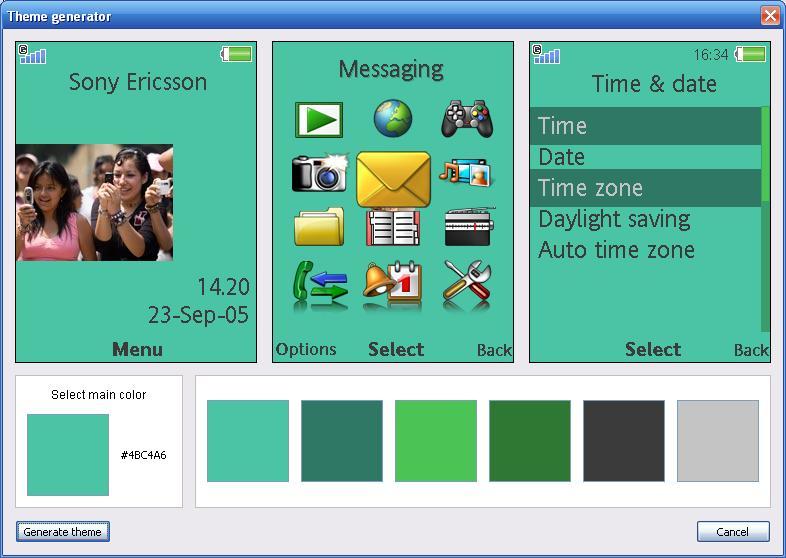
Task: Click the 14.20 clock text
Action: point(224,287)
